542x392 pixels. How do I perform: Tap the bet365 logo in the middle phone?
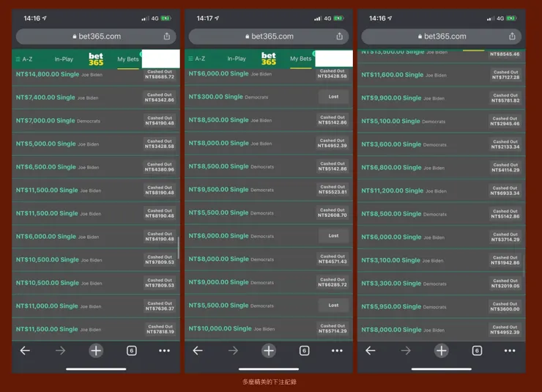(269, 59)
